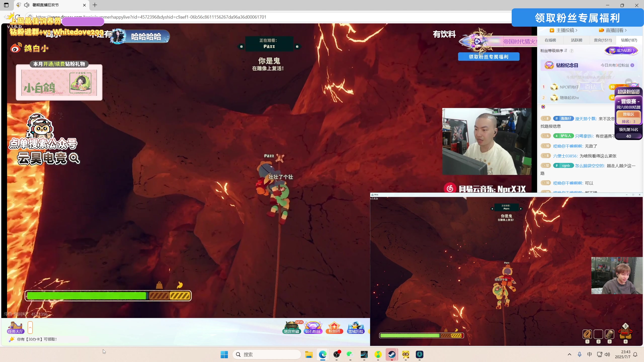Viewport: 644px width, 362px height.
Task: Click the taskbar 搜索 search box
Action: 267,354
